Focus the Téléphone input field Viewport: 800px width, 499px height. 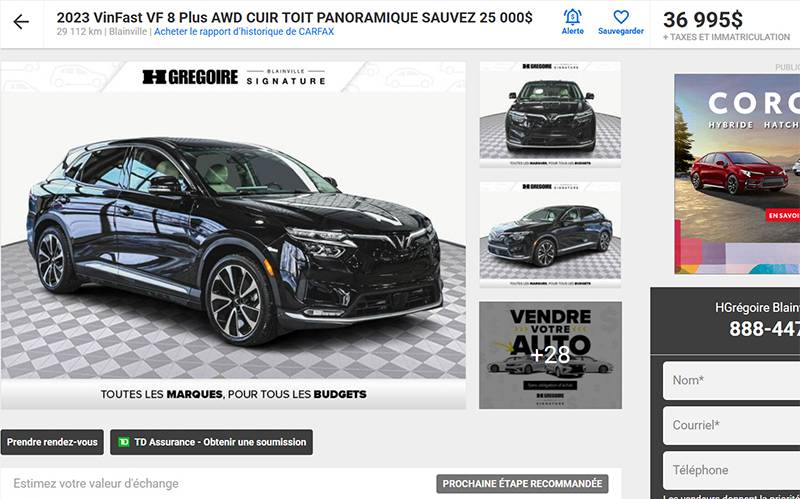[731, 470]
